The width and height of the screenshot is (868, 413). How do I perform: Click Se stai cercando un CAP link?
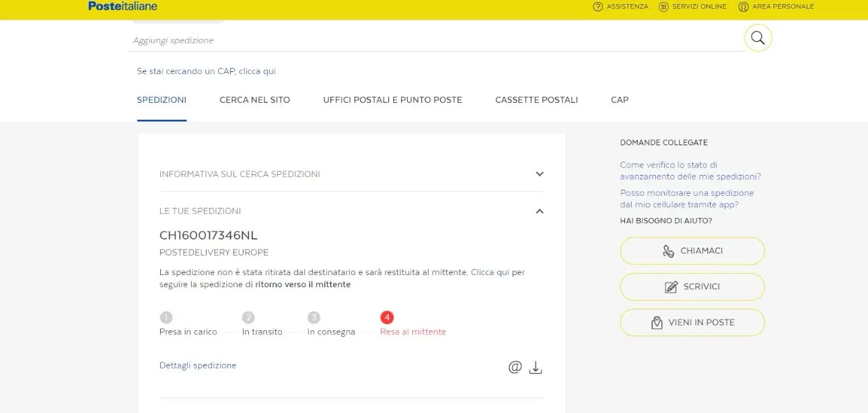click(206, 71)
